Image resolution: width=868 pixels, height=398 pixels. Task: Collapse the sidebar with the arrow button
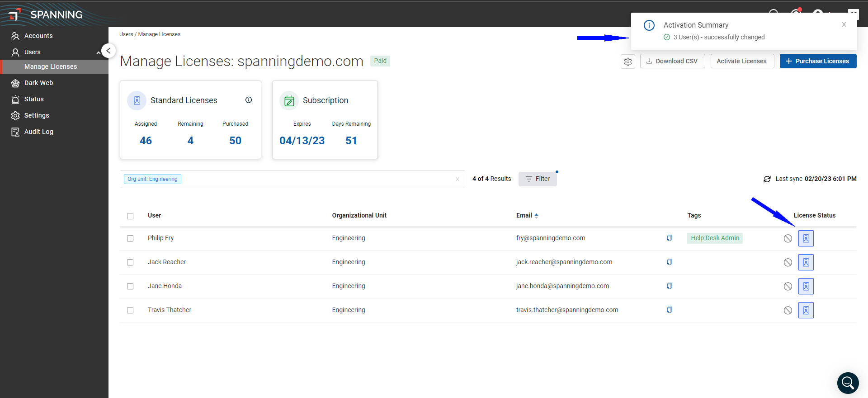[108, 51]
